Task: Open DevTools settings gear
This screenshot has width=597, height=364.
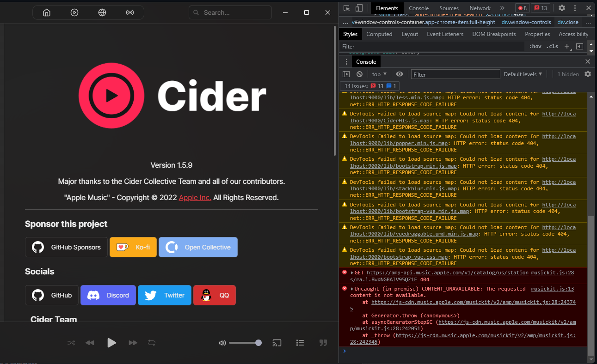Action: point(562,8)
